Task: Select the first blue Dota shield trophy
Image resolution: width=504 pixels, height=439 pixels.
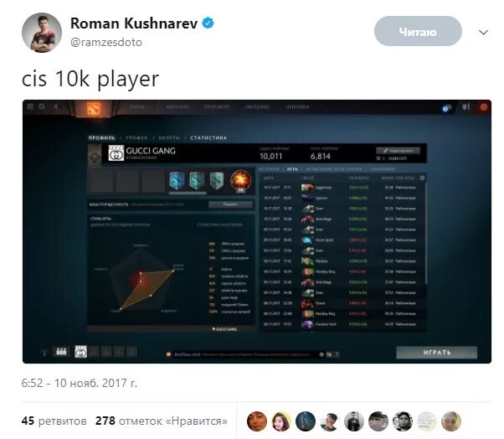Action: click(177, 181)
